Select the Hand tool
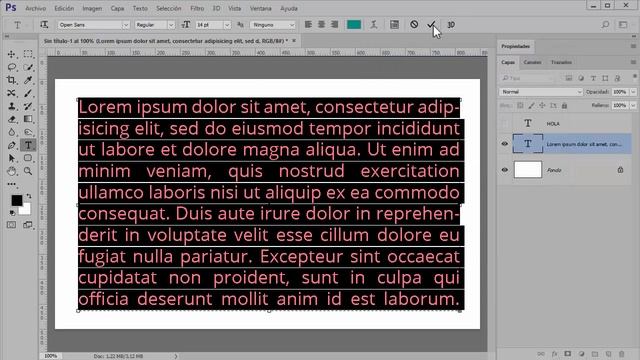Viewport: 640px width, 360px height. click(11, 171)
